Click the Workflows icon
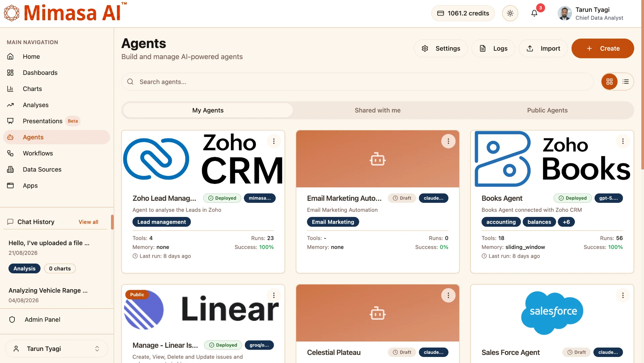Viewport: 644px width, 363px height. [10, 153]
